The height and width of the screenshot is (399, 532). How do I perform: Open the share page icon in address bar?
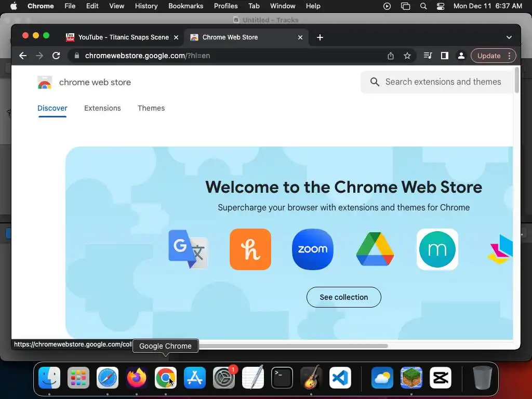[391, 56]
